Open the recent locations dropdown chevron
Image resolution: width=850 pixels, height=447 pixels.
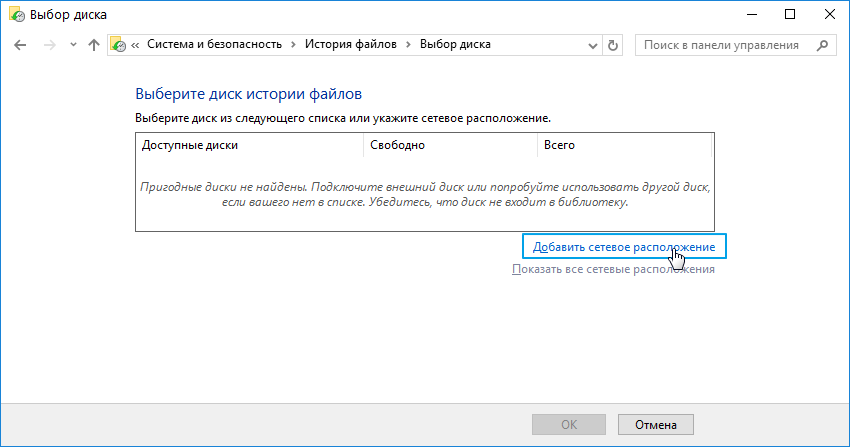72,45
